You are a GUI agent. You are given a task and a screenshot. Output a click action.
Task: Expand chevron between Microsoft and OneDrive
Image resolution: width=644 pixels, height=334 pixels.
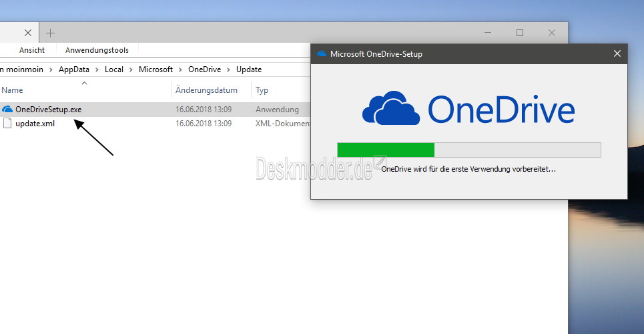181,69
